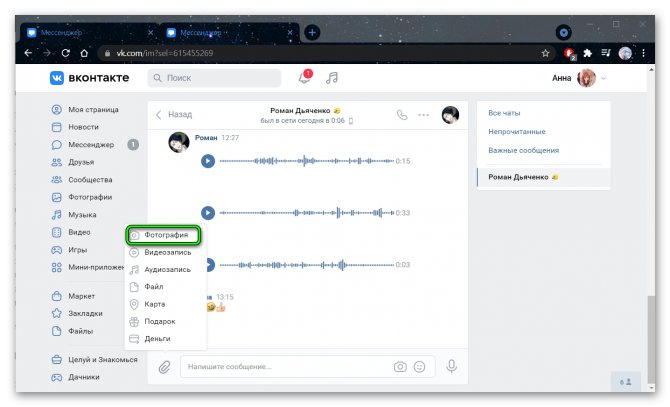The height and width of the screenshot is (407, 670).
Task: Click the Мини-приложения sidebar icon
Action: coord(56,267)
